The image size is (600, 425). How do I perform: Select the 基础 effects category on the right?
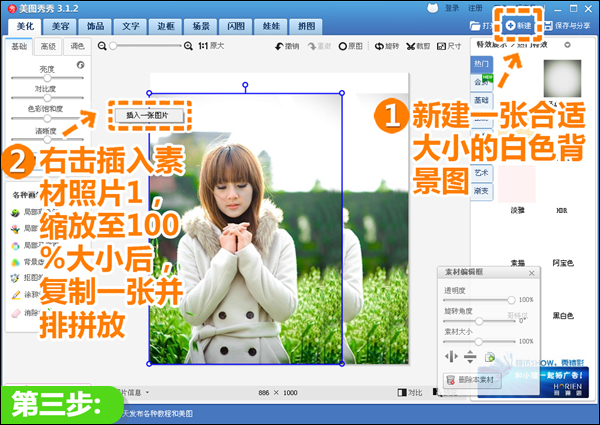[482, 101]
